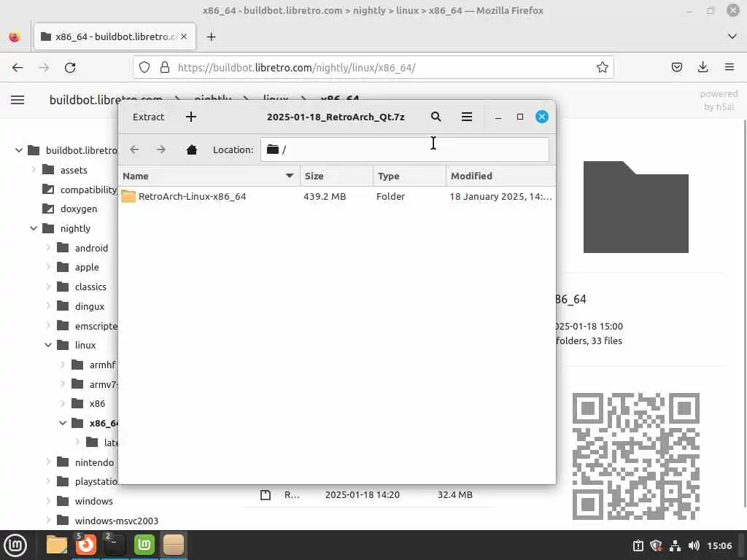
Task: Open the windows folder in tree
Action: [x=85, y=501]
